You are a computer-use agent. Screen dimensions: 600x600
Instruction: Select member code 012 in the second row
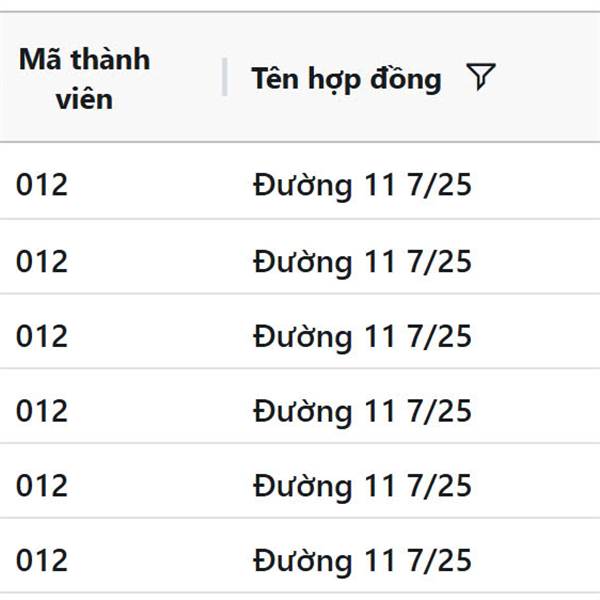tap(42, 261)
